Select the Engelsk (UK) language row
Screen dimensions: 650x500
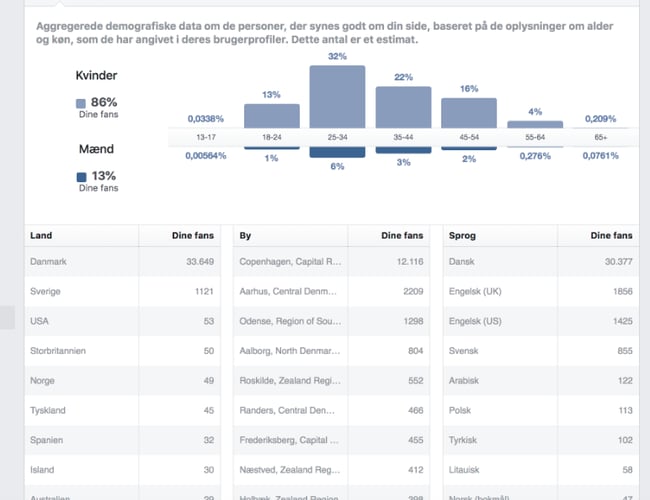[x=541, y=290]
